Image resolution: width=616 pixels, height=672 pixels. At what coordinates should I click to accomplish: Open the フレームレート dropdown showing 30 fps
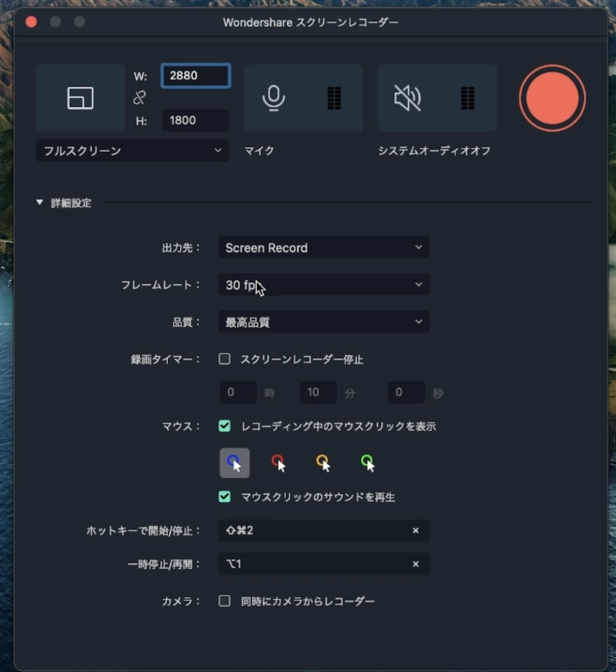click(323, 285)
